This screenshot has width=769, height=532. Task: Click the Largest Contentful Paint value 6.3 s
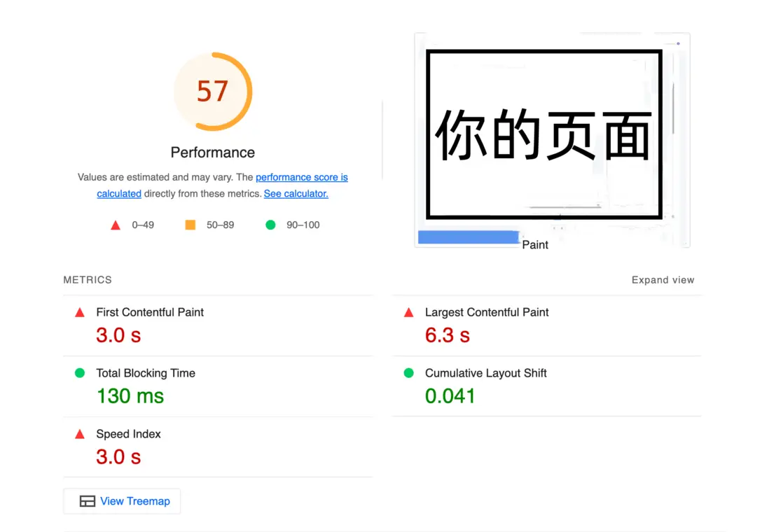pyautogui.click(x=448, y=335)
